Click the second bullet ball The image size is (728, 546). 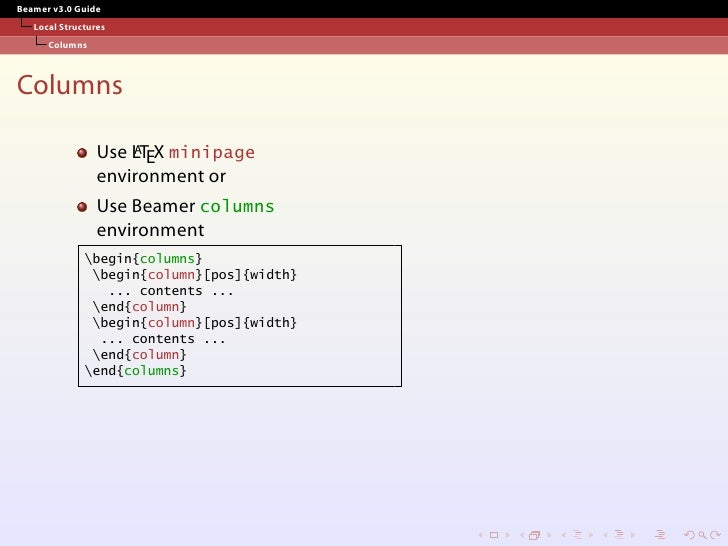pos(82,207)
